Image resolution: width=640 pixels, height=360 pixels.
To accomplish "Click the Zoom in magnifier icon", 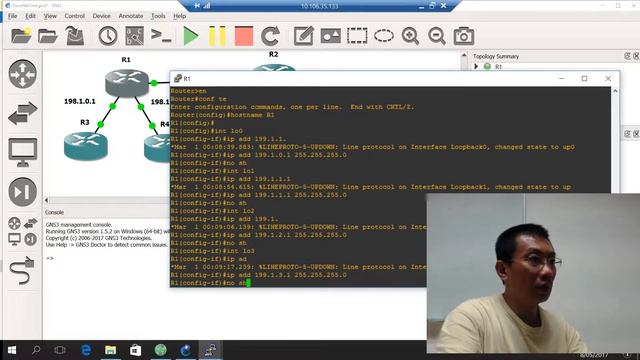I will (410, 36).
